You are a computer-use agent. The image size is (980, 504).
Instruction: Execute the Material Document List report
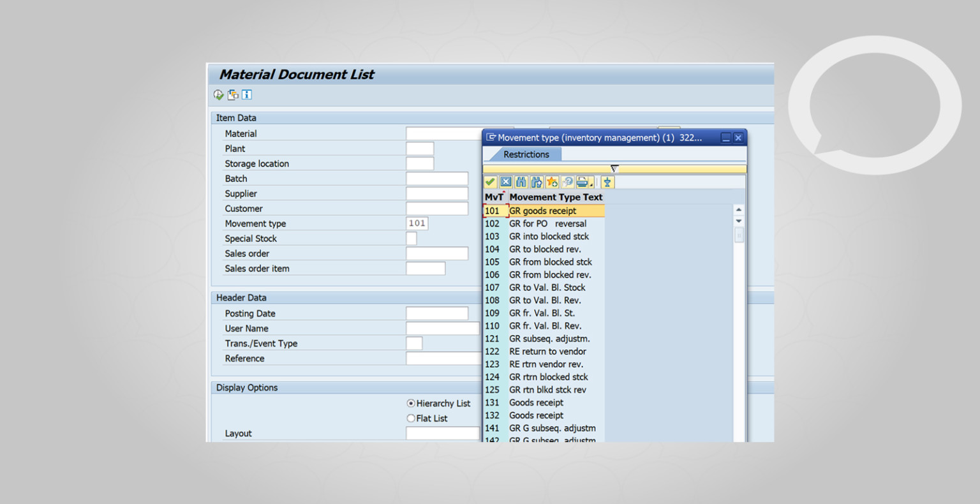click(x=218, y=94)
